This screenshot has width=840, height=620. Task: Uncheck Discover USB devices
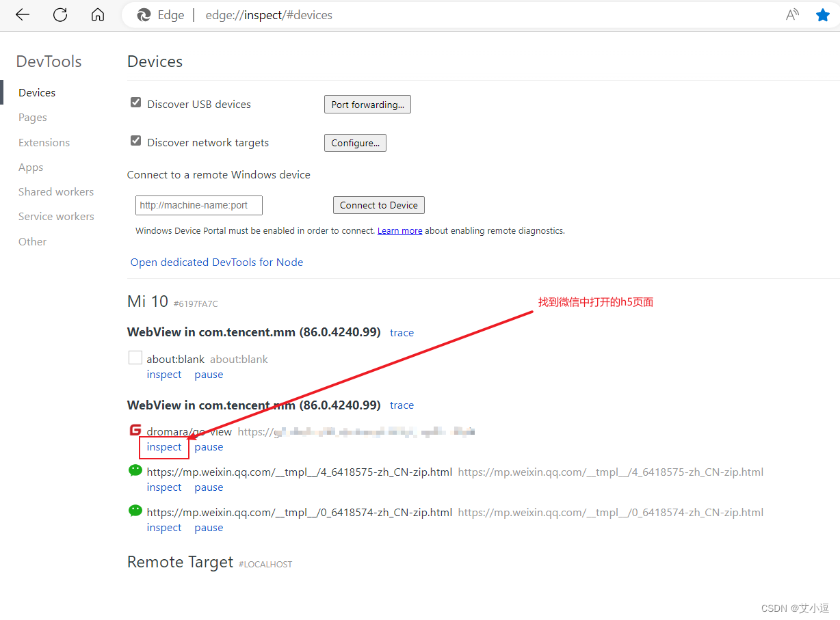tap(135, 103)
